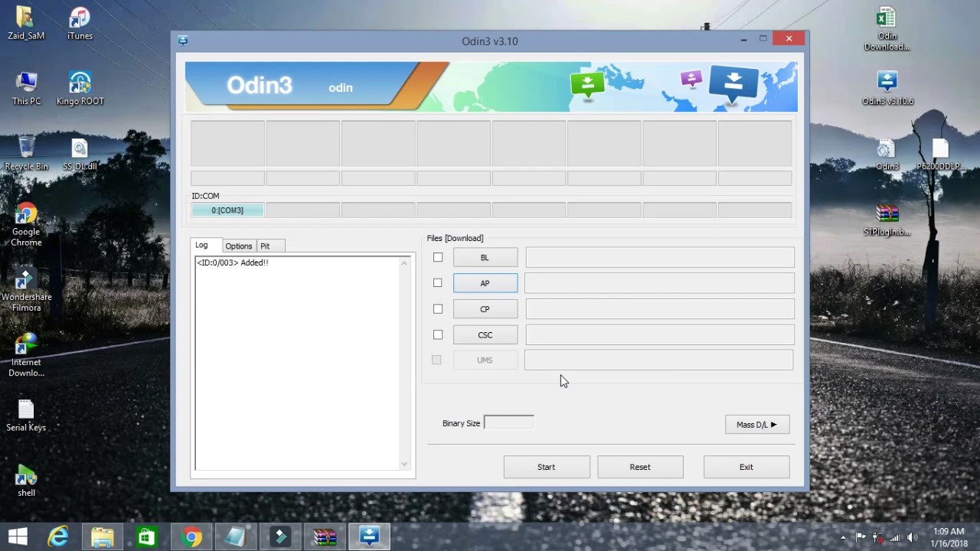The image size is (980, 551).
Task: Select the 0:[COM3] port indicator
Action: click(227, 210)
